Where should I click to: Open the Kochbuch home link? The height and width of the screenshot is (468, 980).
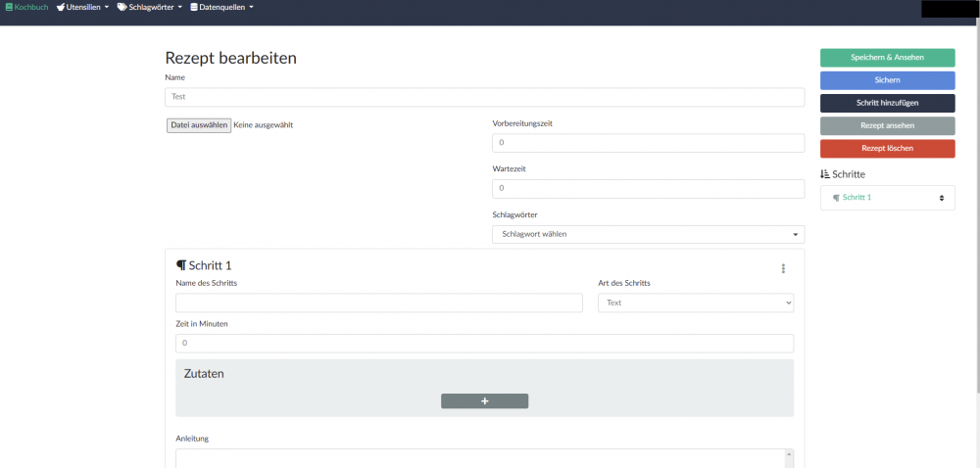pos(26,7)
